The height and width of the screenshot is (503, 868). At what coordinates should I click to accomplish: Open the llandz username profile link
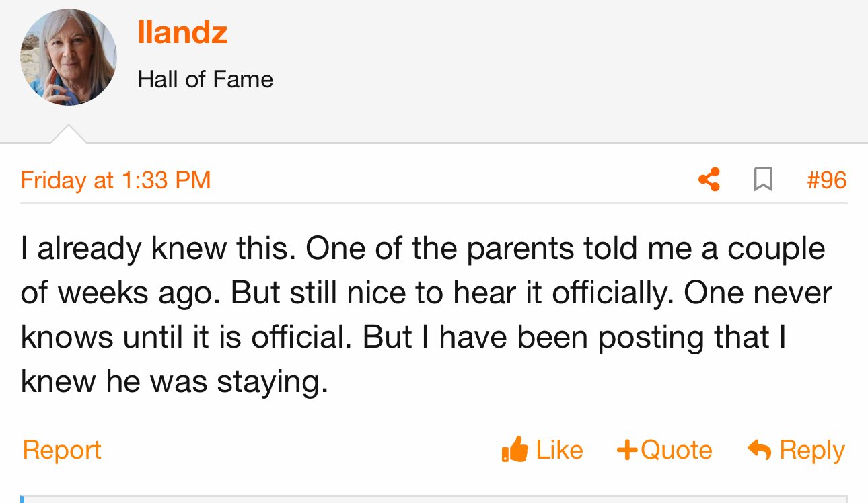pos(182,32)
